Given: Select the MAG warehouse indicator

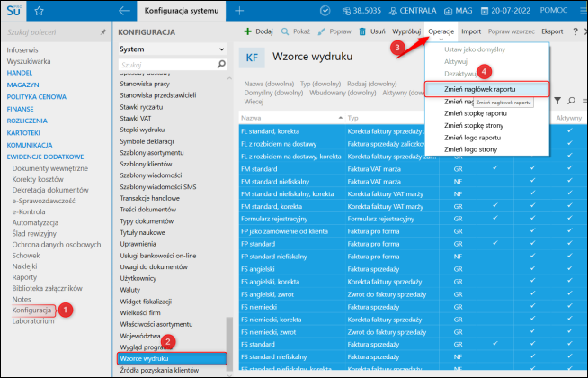Looking at the screenshot, I should 458,11.
